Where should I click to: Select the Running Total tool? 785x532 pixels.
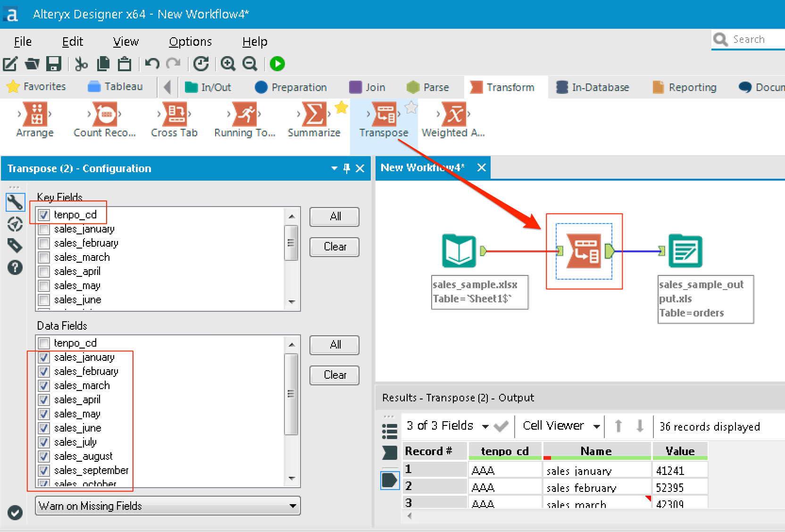coord(244,120)
